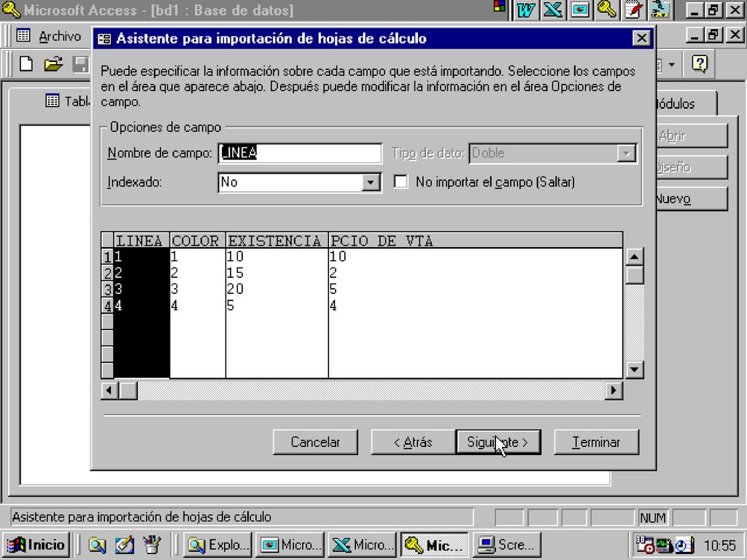This screenshot has height=560, width=747.
Task: Go back with the Atrás button
Action: [413, 442]
